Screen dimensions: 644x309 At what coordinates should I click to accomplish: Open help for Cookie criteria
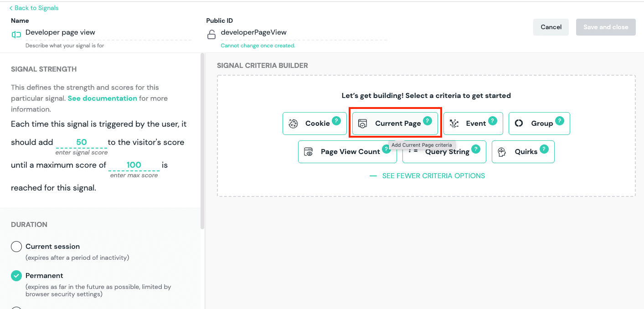pos(336,121)
